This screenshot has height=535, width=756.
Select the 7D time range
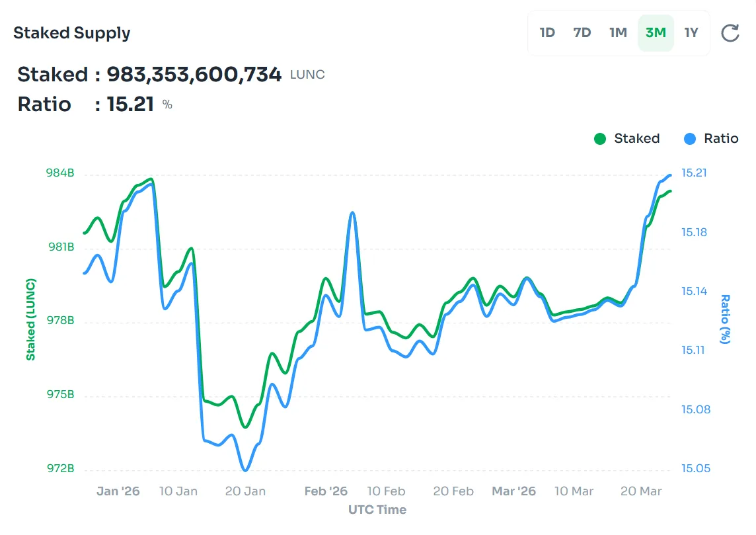(x=582, y=32)
